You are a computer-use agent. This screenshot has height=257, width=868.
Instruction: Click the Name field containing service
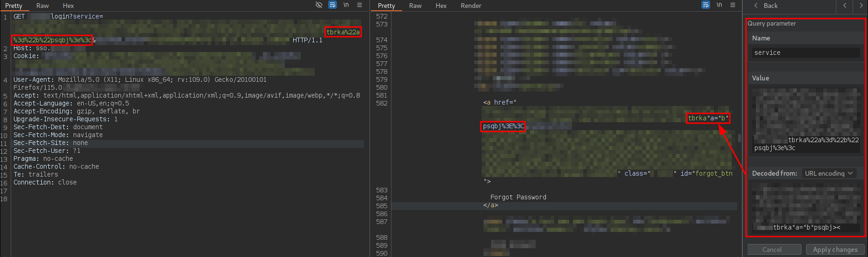pos(805,53)
